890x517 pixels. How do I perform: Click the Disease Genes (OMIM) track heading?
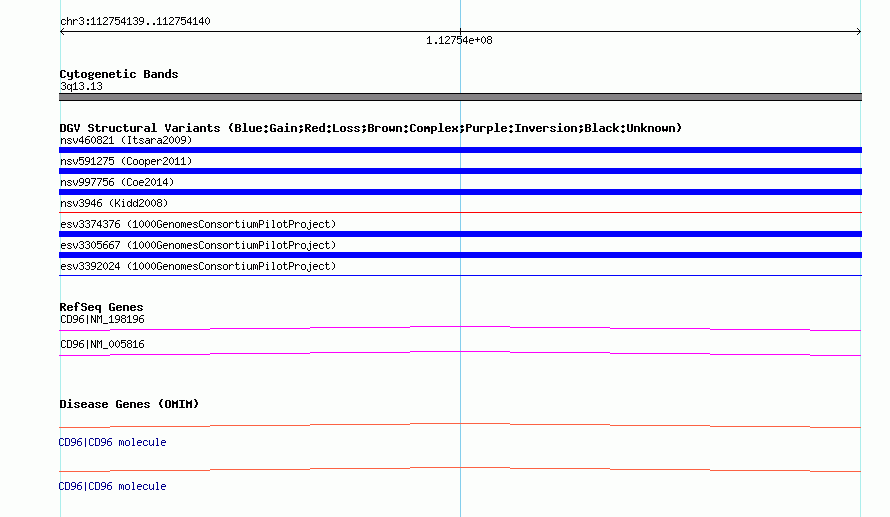129,404
